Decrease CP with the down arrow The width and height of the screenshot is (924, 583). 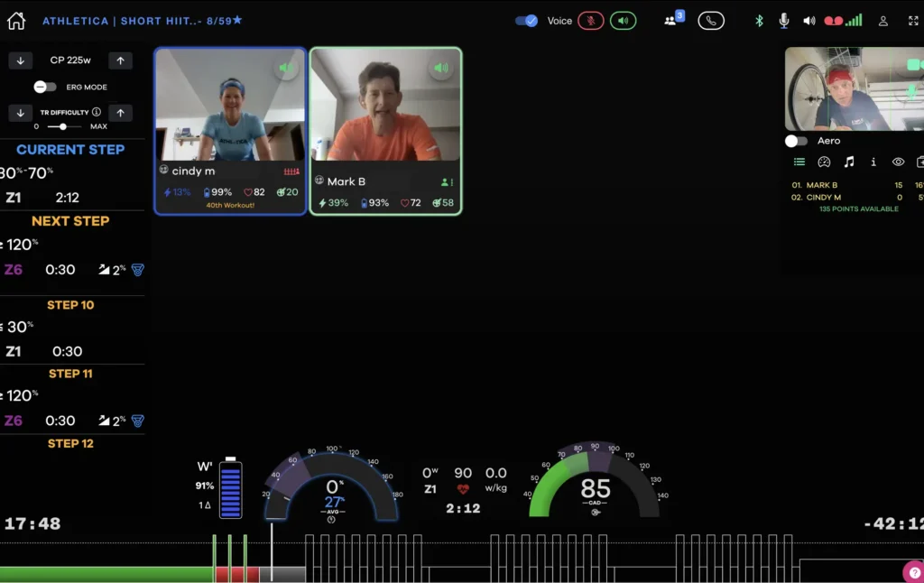pos(21,60)
